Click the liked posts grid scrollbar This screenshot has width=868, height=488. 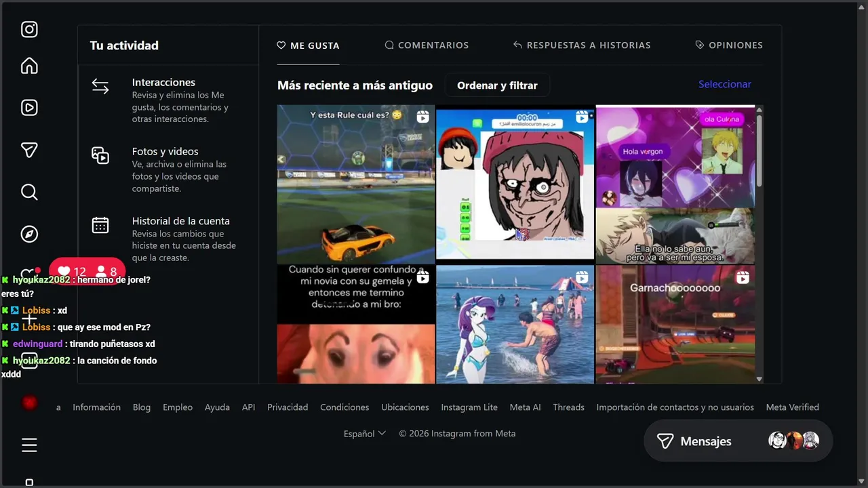tap(759, 150)
